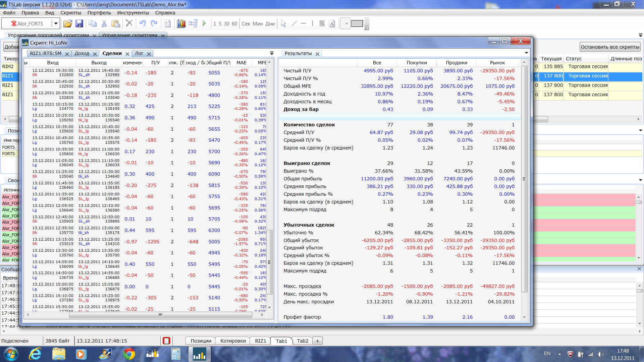Toggle the Мин timeframe unit

click(x=258, y=24)
